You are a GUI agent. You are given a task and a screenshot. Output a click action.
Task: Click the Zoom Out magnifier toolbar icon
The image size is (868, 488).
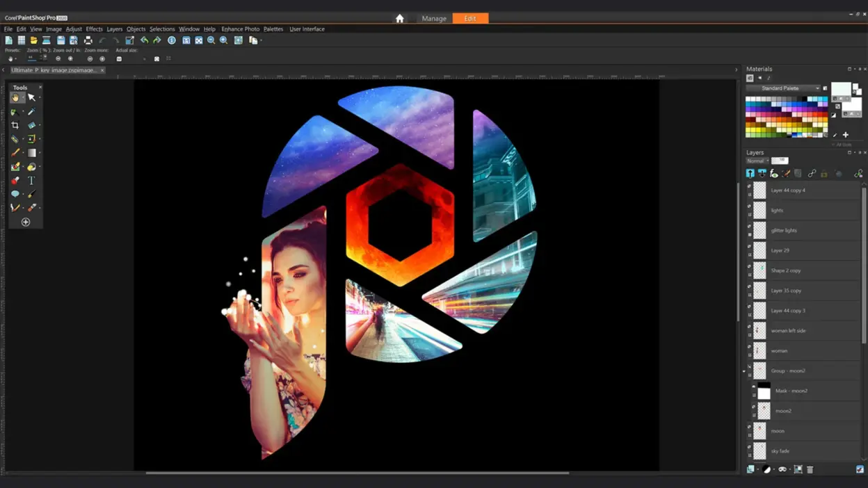coord(211,40)
